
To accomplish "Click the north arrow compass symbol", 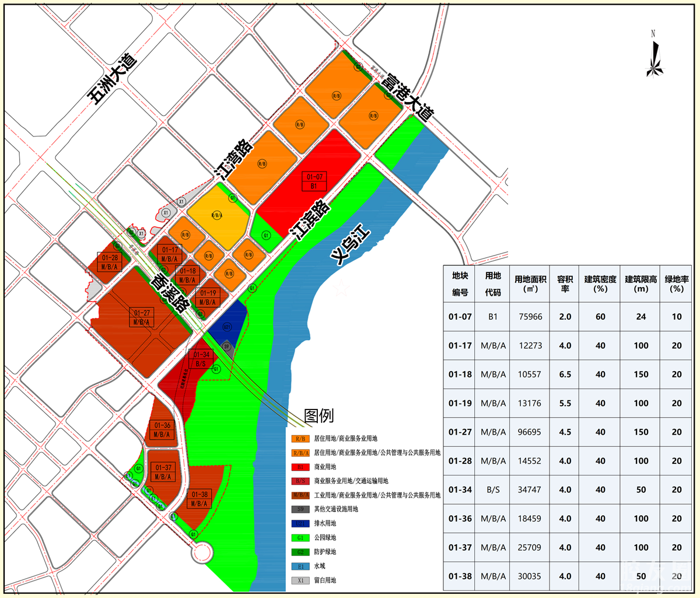I will pyautogui.click(x=654, y=57).
